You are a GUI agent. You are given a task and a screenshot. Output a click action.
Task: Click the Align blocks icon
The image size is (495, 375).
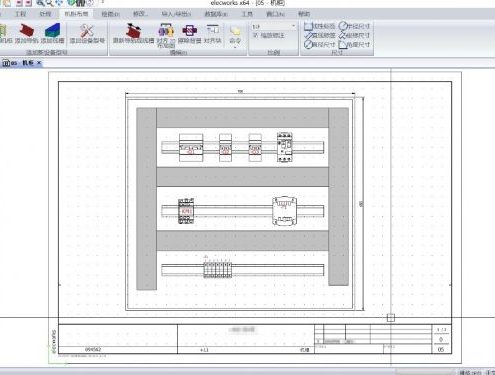pos(212,30)
